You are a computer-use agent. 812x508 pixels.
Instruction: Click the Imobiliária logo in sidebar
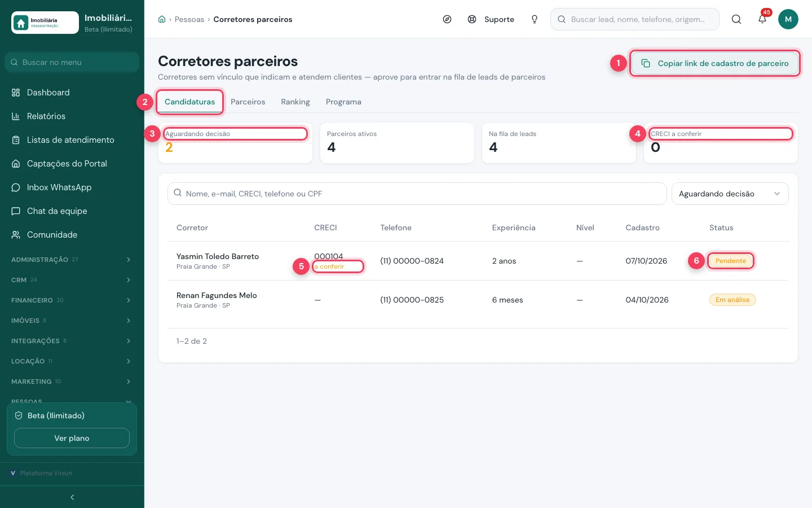pos(45,23)
